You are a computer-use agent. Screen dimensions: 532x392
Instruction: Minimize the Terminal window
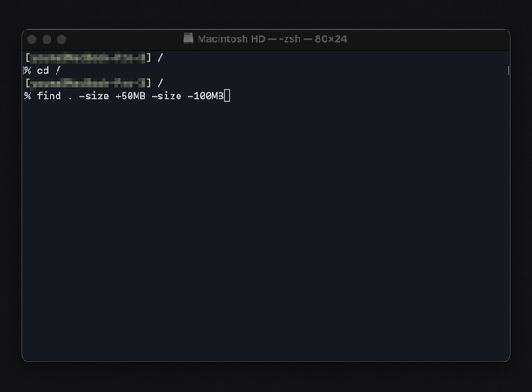(x=47, y=39)
